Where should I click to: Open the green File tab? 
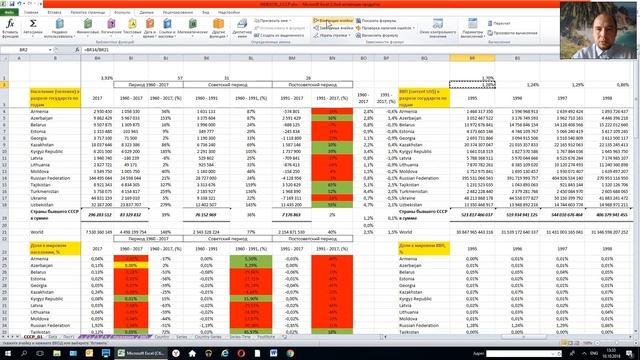tap(9, 12)
